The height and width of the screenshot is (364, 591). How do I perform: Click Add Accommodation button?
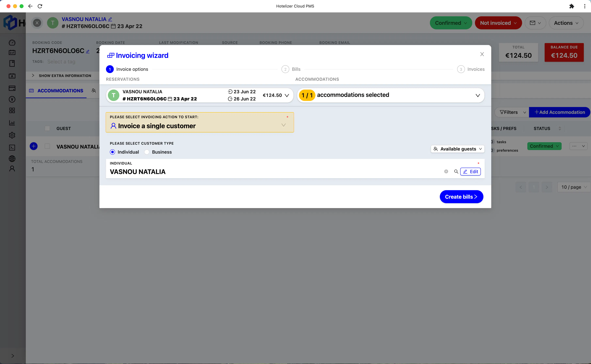(x=559, y=112)
